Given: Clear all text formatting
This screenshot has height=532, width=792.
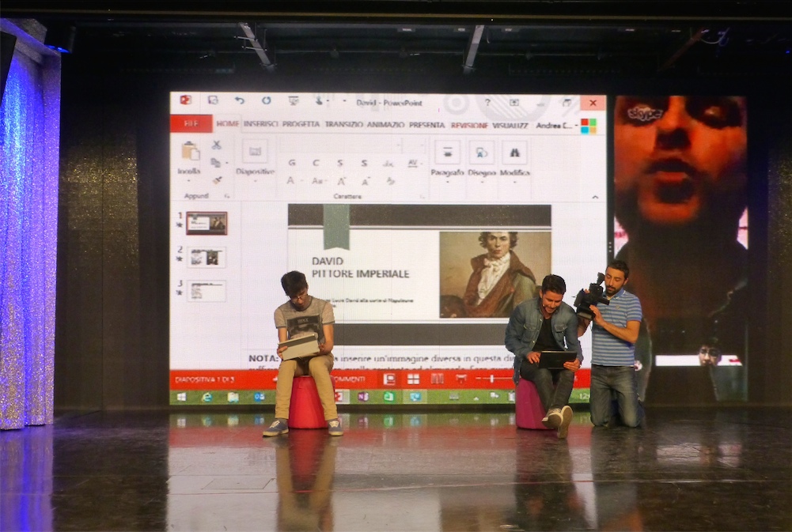Looking at the screenshot, I should click(x=390, y=181).
